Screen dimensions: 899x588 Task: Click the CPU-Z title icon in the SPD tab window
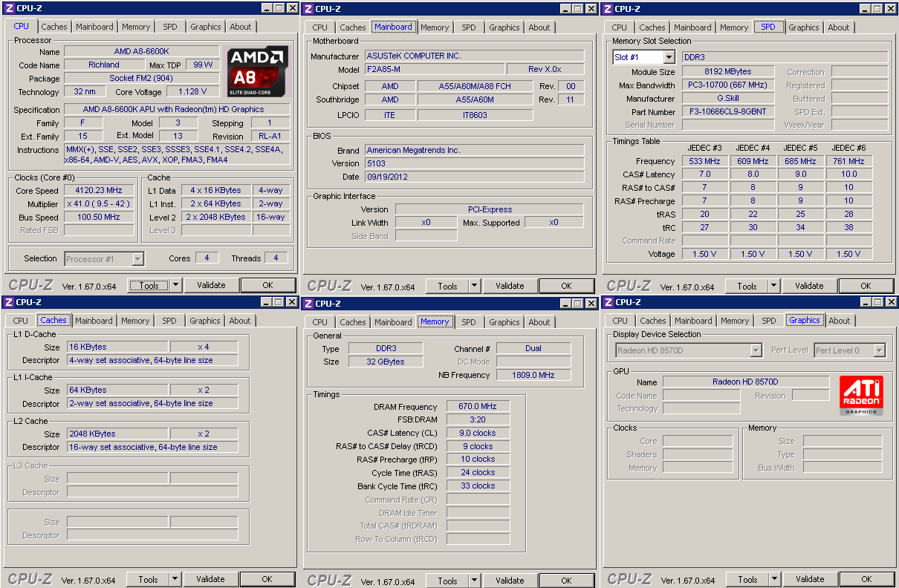click(x=608, y=8)
